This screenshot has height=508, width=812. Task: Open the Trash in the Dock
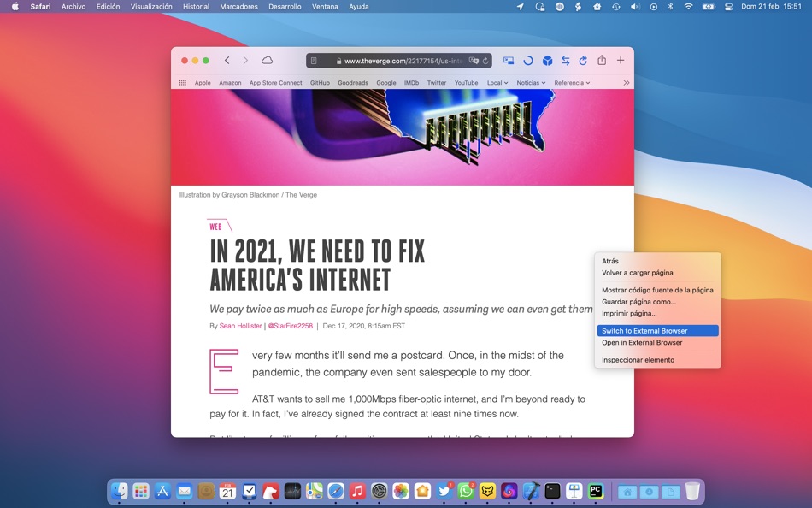[x=692, y=491]
